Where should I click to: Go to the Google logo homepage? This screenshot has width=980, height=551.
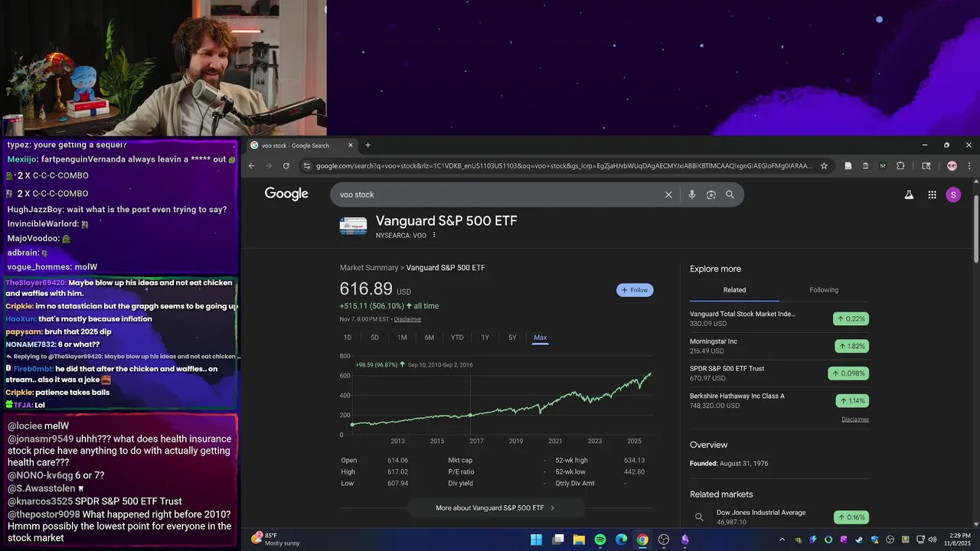coord(286,194)
